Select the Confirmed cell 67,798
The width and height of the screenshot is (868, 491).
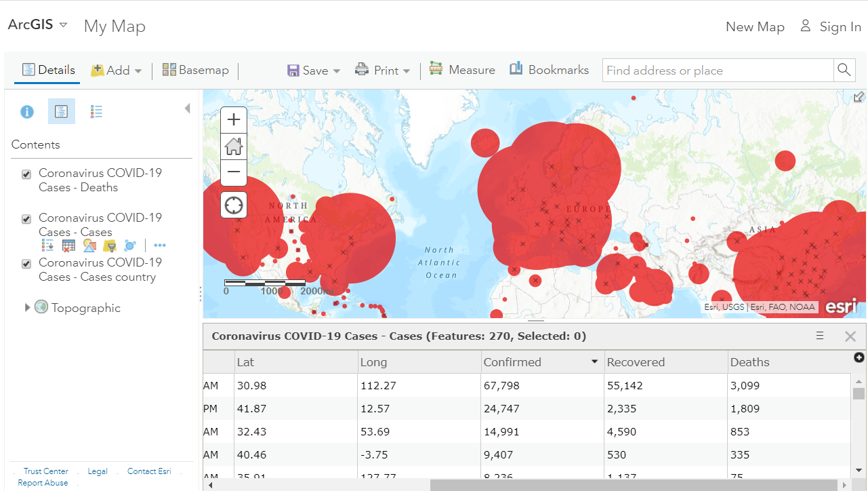tap(543, 385)
